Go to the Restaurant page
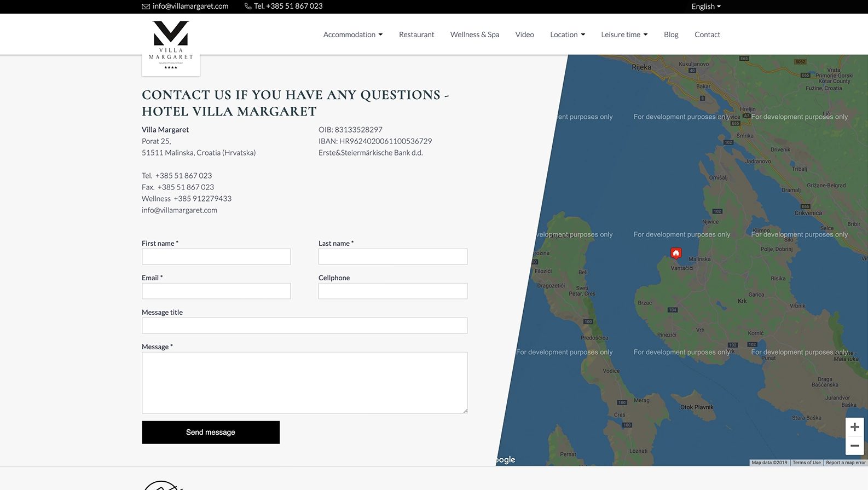 [x=416, y=34]
